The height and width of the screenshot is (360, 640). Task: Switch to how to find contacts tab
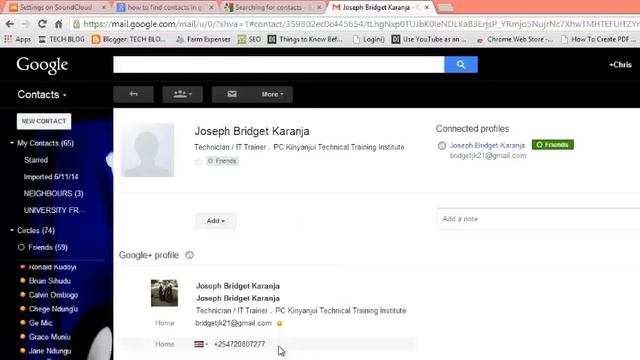(x=165, y=7)
